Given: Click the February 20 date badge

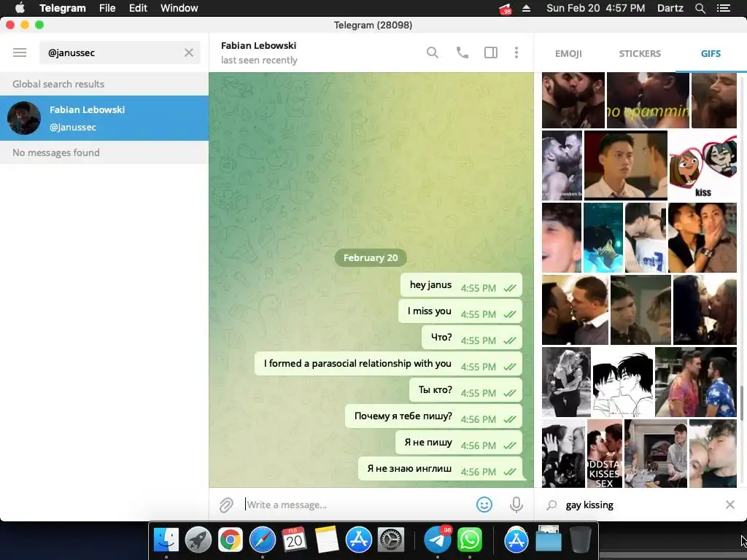Looking at the screenshot, I should (371, 257).
